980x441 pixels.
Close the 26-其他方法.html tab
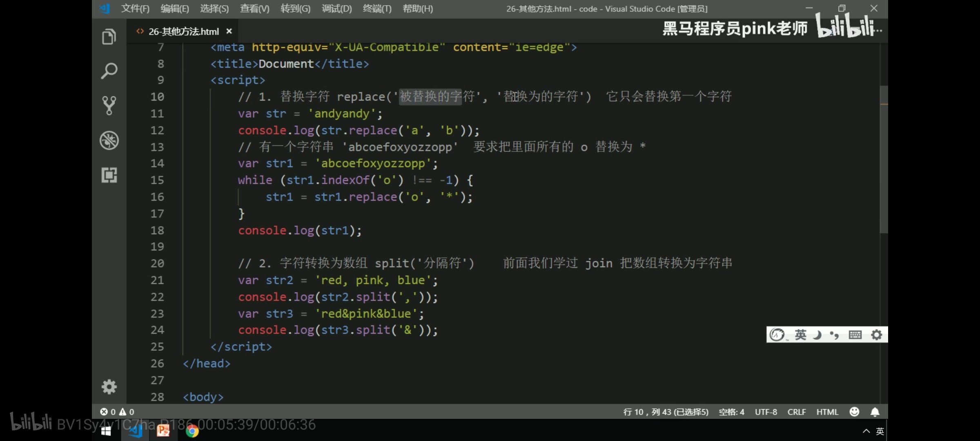229,31
